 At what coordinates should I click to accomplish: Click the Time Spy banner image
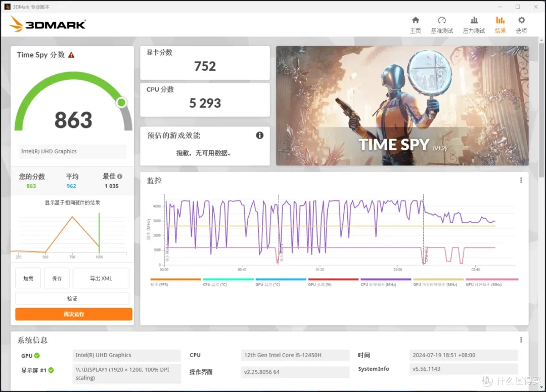tap(402, 106)
